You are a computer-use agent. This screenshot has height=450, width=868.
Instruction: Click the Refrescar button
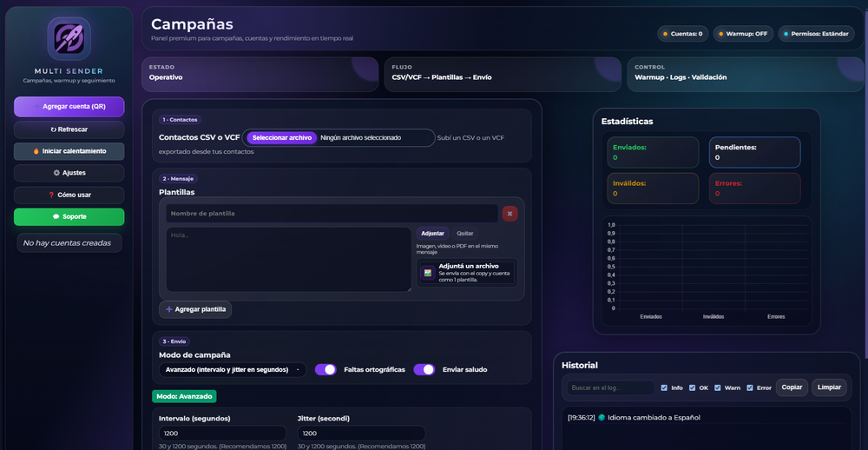point(69,129)
